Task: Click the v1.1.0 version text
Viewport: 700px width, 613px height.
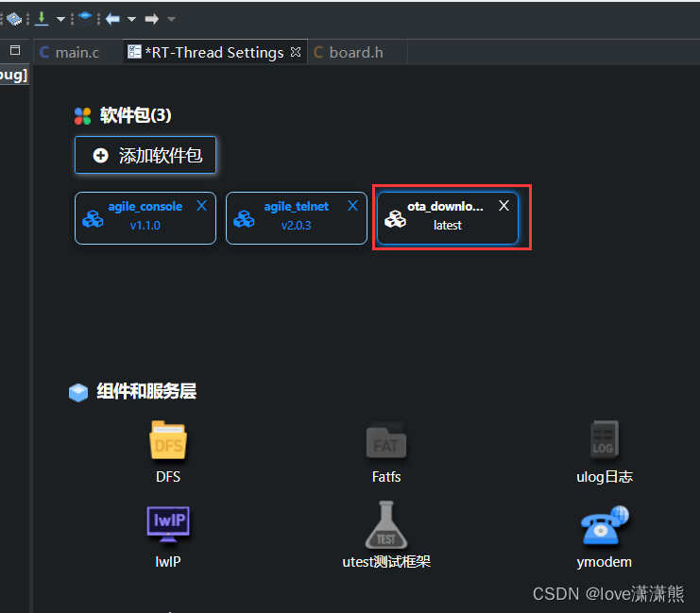Action: click(145, 226)
